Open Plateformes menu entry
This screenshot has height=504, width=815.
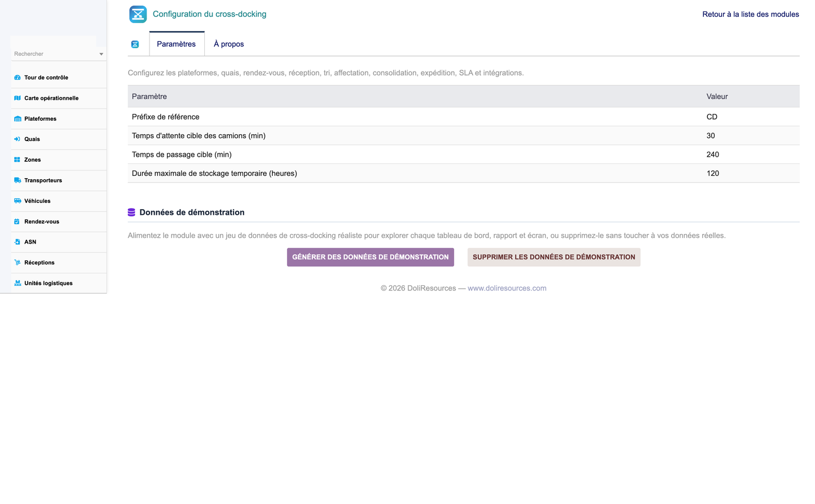[x=40, y=119]
